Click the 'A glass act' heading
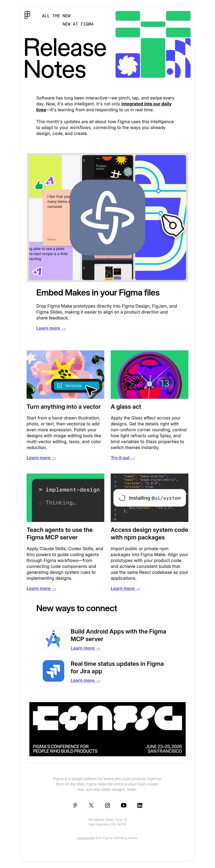This screenshot has width=215, height=868. pos(126,407)
